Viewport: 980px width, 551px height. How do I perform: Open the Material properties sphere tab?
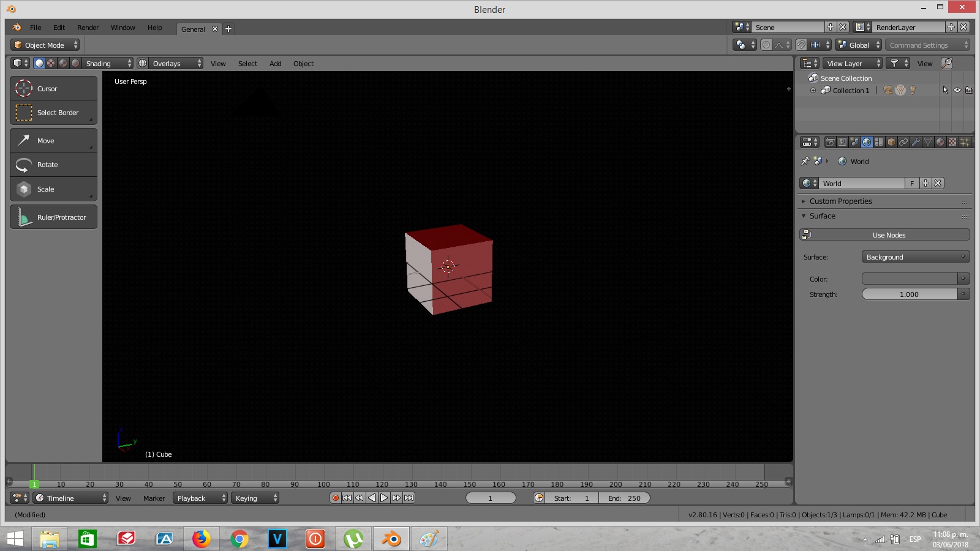coord(940,142)
